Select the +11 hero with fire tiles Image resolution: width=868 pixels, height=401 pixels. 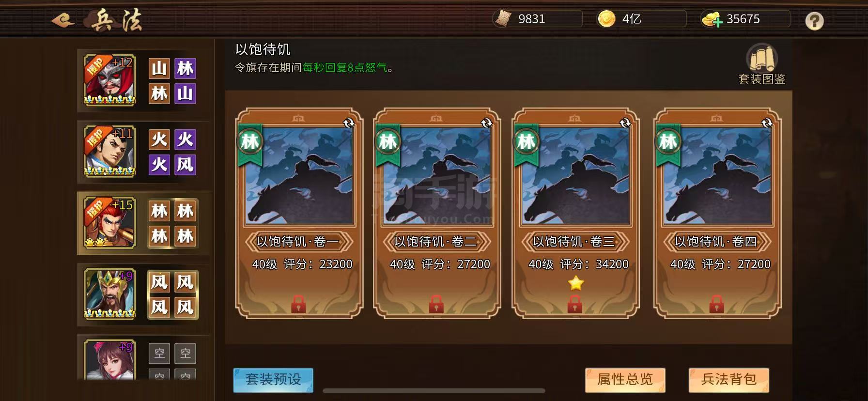pyautogui.click(x=110, y=151)
